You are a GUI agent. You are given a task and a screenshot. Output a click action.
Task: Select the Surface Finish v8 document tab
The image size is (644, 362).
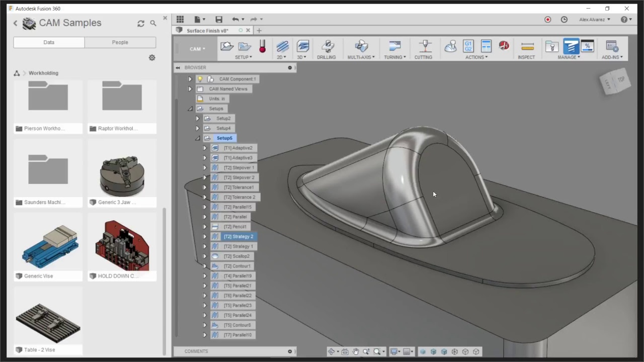pyautogui.click(x=207, y=31)
